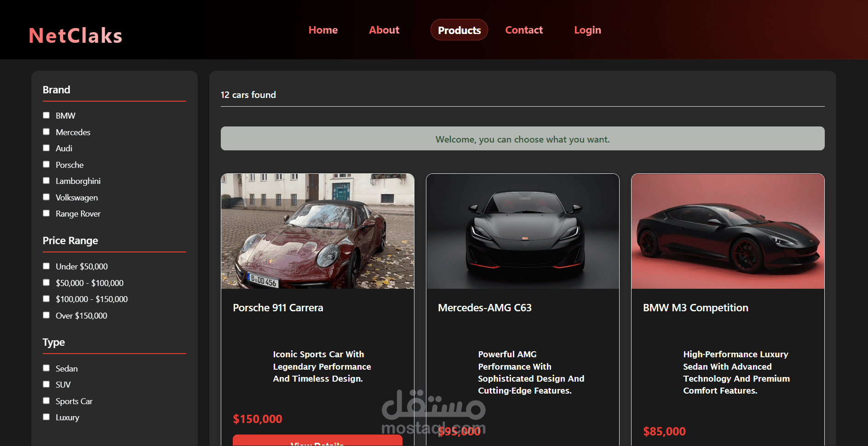Select the Products nav item

(x=459, y=30)
